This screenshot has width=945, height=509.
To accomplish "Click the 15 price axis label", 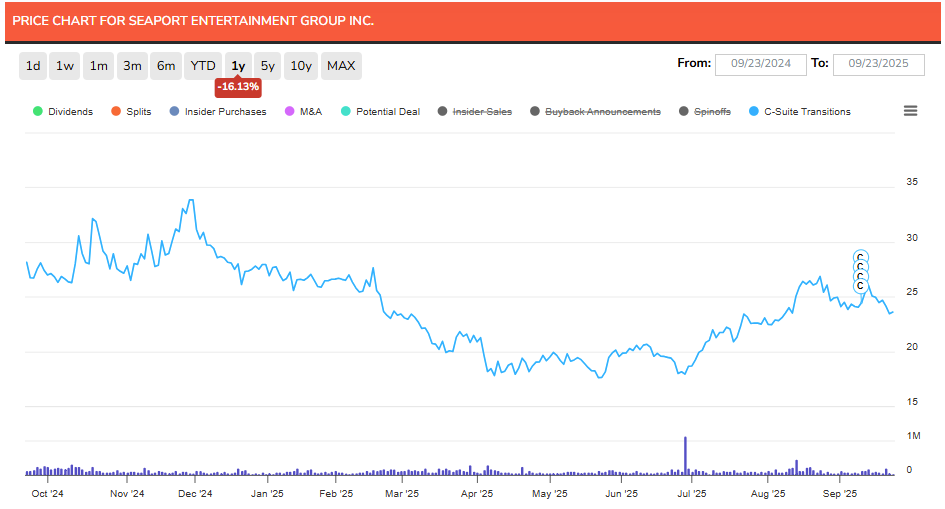I will point(912,401).
